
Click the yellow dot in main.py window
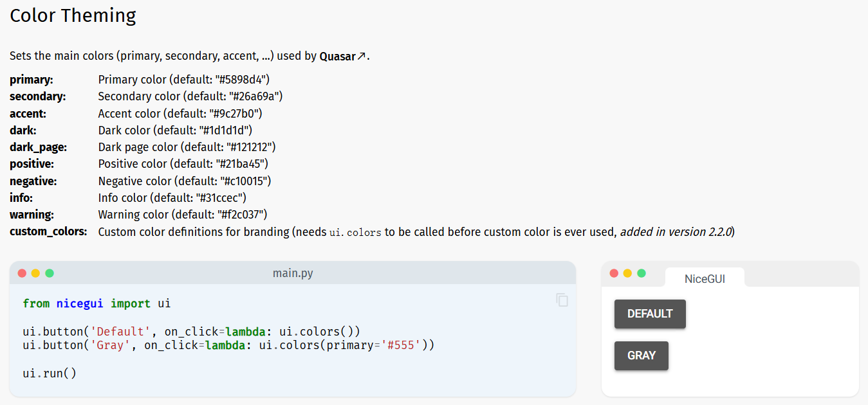click(35, 273)
